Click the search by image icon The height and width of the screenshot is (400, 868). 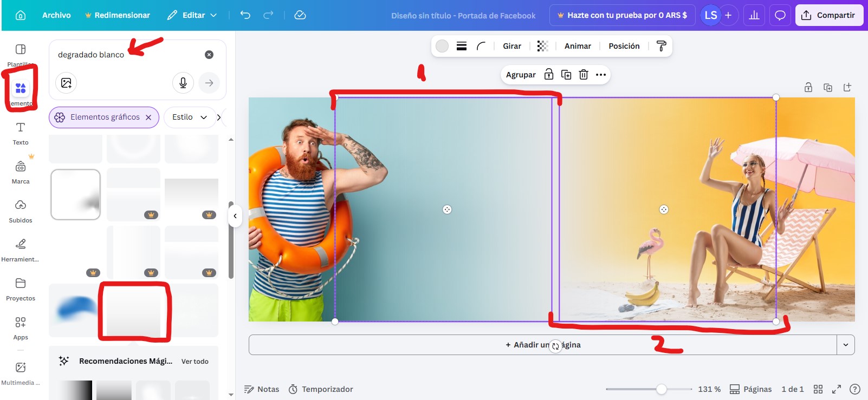pyautogui.click(x=66, y=83)
